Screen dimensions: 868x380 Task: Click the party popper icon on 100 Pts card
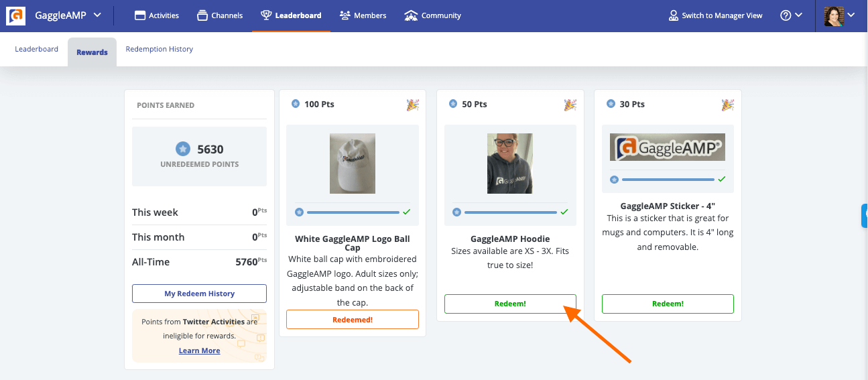(x=412, y=105)
